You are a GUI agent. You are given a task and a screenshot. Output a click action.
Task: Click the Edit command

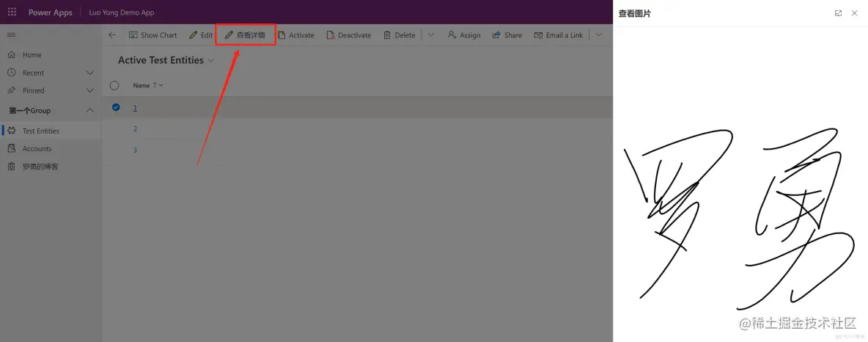pyautogui.click(x=201, y=35)
